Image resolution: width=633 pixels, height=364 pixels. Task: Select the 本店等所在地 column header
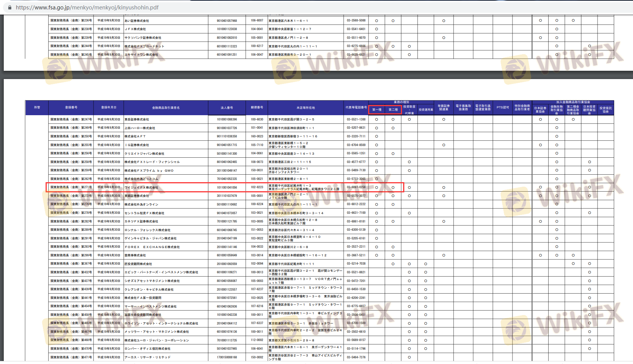306,108
